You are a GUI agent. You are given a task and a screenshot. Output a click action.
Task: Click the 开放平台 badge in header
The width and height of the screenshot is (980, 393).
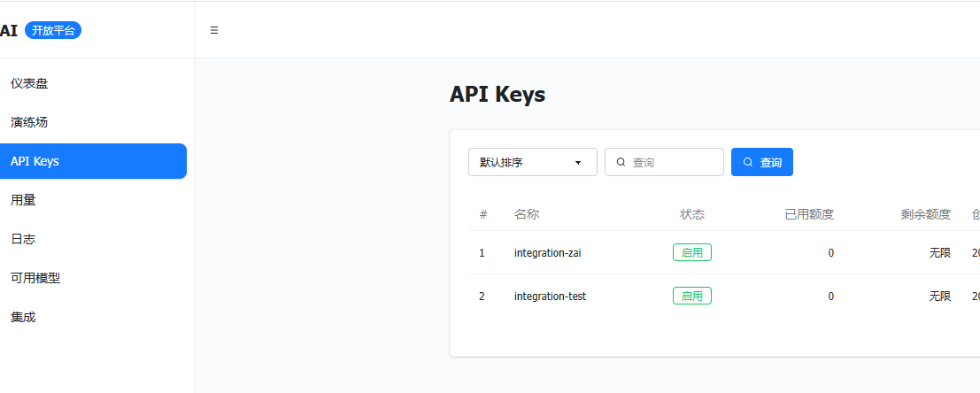point(53,30)
